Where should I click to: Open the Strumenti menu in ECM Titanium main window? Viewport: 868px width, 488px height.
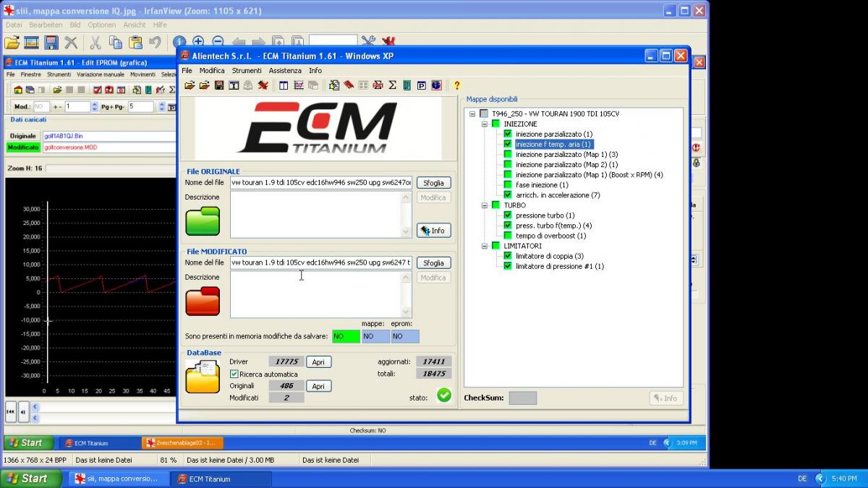[247, 71]
